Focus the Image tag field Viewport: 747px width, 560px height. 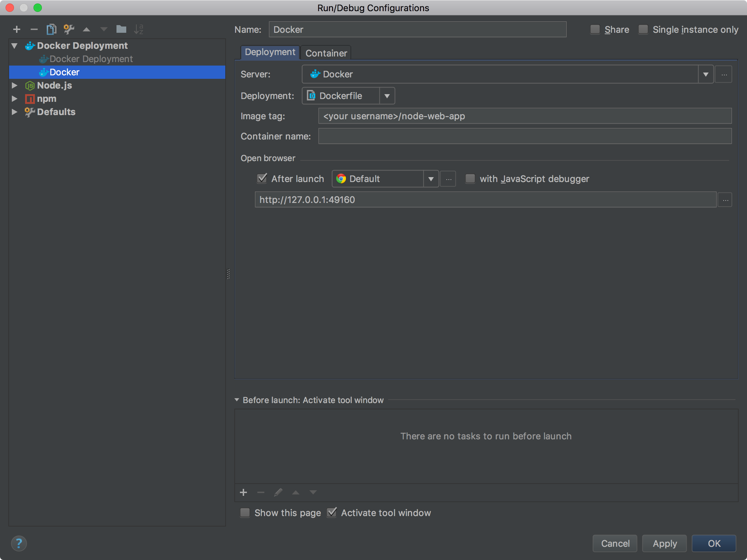[x=525, y=116]
